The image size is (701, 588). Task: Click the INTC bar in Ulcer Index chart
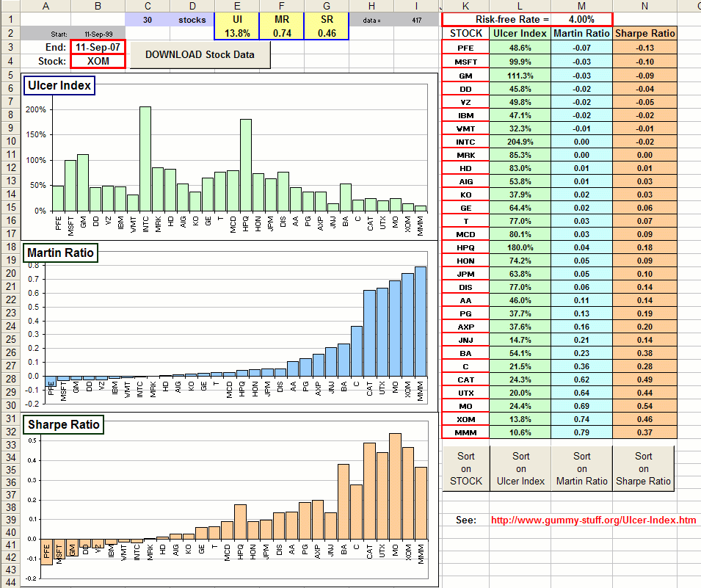(x=145, y=159)
